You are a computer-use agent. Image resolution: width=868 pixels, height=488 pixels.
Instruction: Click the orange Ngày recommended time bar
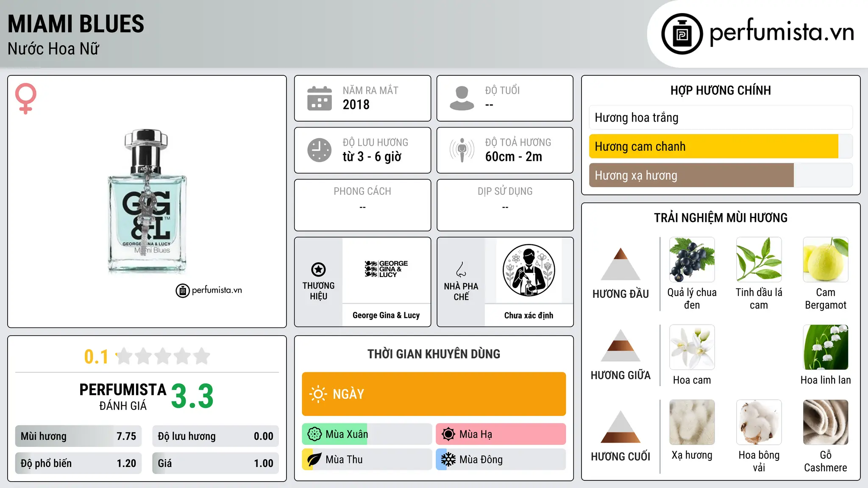pos(434,394)
